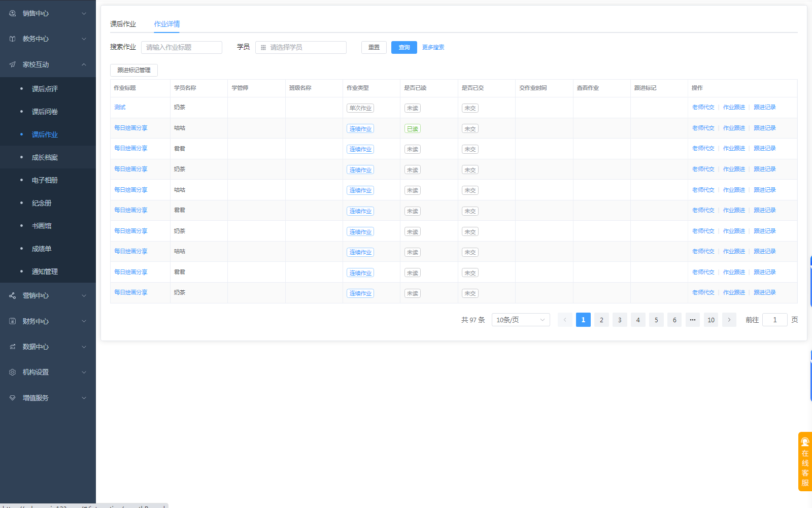Go to page 2
812x508 pixels.
pos(601,320)
